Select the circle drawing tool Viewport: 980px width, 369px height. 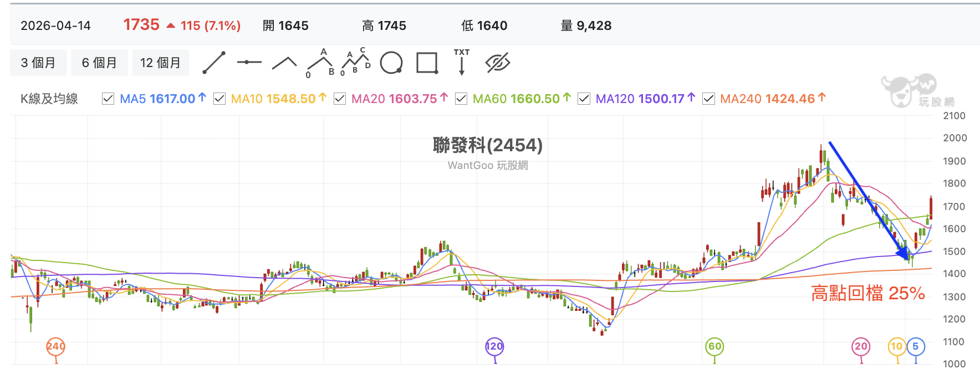pos(391,63)
